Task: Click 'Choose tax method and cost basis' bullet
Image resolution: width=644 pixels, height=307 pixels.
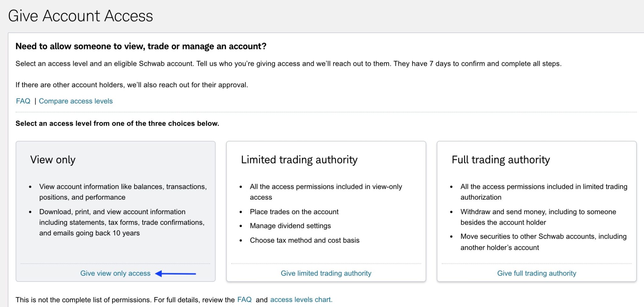Action: click(304, 240)
